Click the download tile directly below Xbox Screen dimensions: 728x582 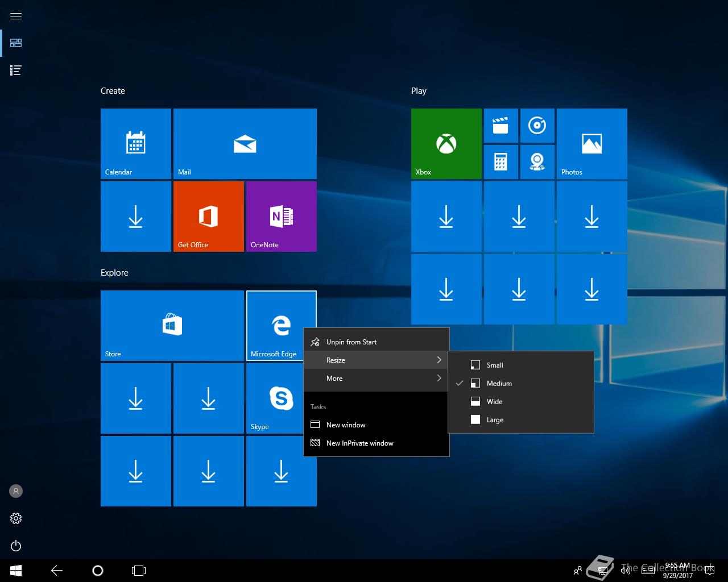click(x=446, y=217)
